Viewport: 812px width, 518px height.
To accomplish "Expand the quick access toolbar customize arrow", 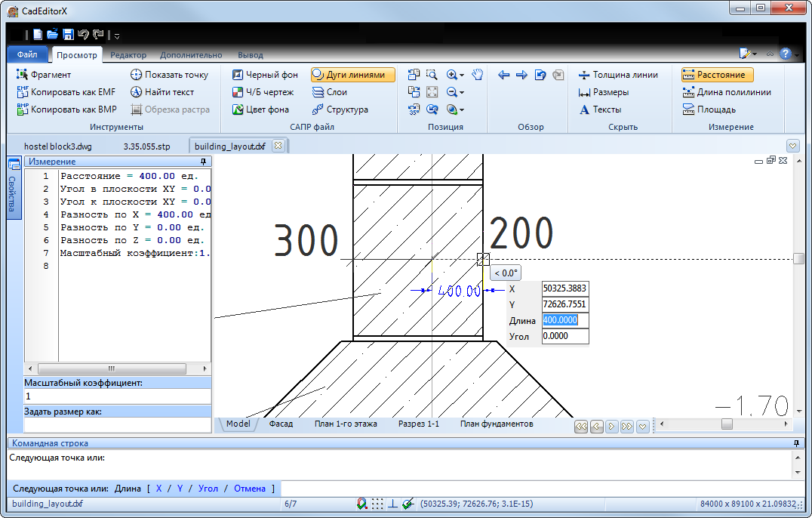I will [x=117, y=35].
